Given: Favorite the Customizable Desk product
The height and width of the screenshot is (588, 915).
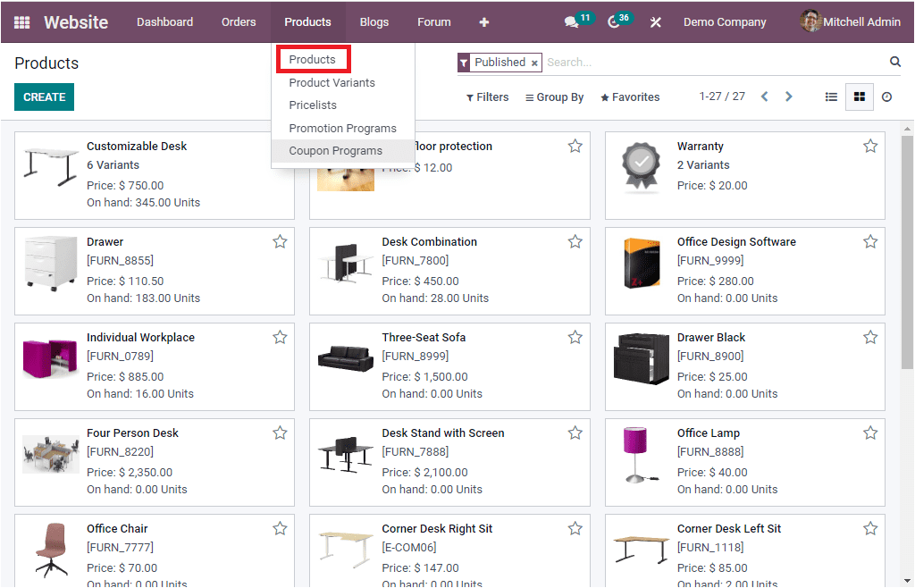Looking at the screenshot, I should (x=280, y=146).
